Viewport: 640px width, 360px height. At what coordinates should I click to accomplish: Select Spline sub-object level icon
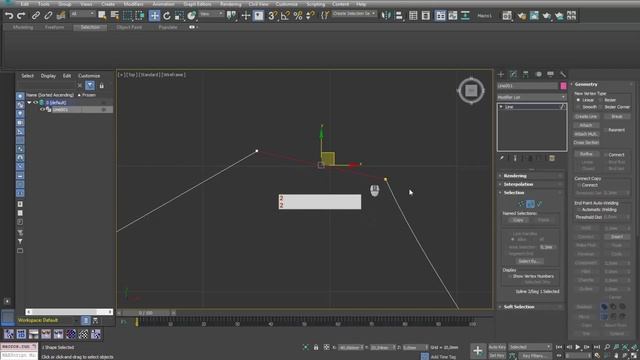[539, 203]
